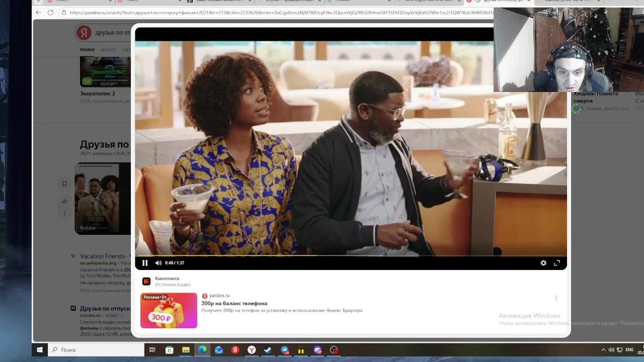Open the Vacation Friends Wikipedia result

click(105, 256)
